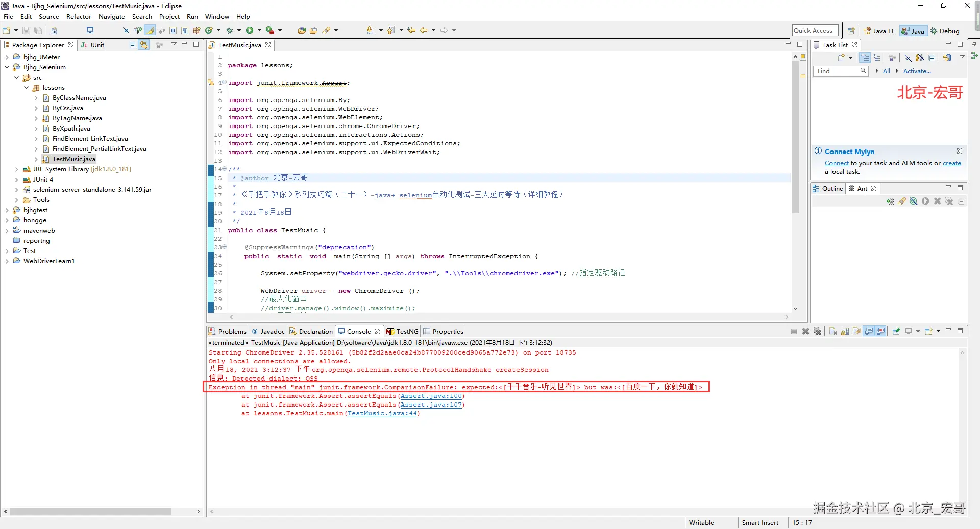
Task: Toggle Scroll Lock in the Console toolbar
Action: 845,331
